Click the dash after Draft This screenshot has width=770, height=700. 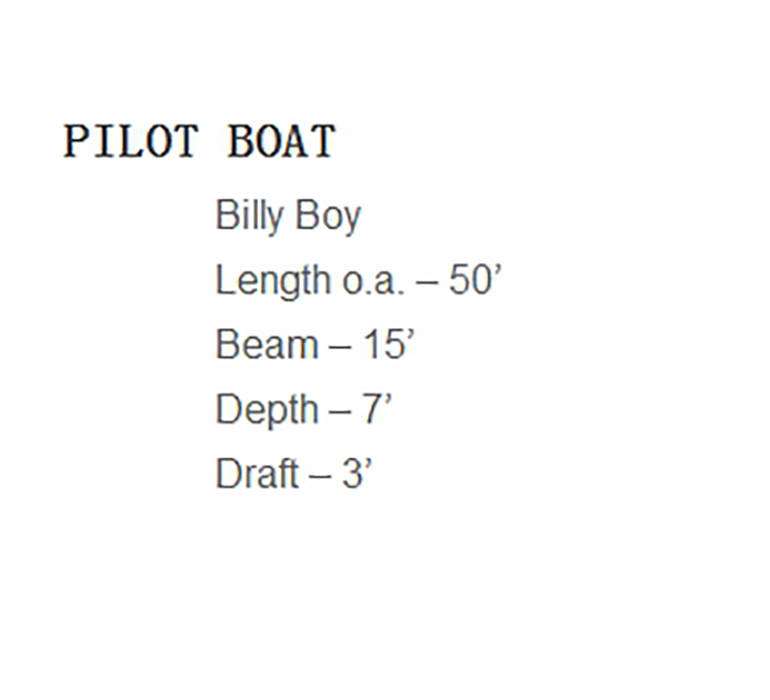(x=320, y=474)
